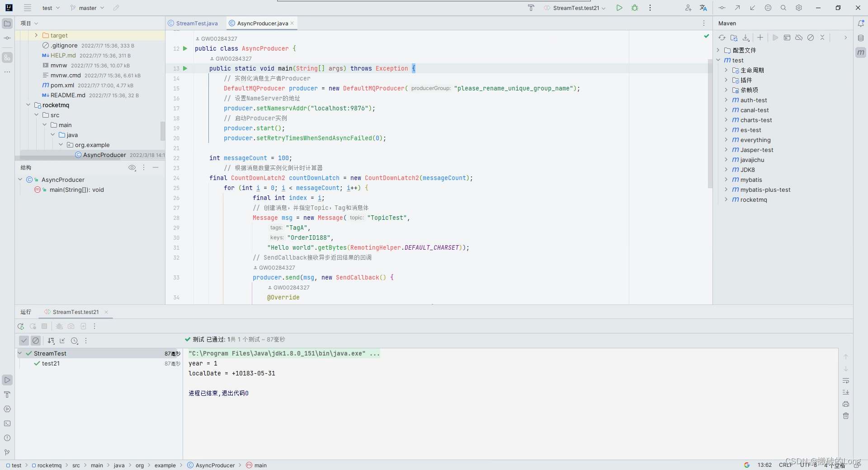Download Maven sources and documentation
Screen dimensions: 868x470
tap(746, 38)
